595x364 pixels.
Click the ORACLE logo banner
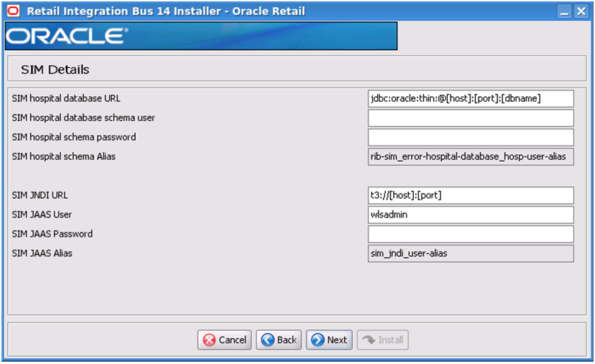pyautogui.click(x=201, y=36)
